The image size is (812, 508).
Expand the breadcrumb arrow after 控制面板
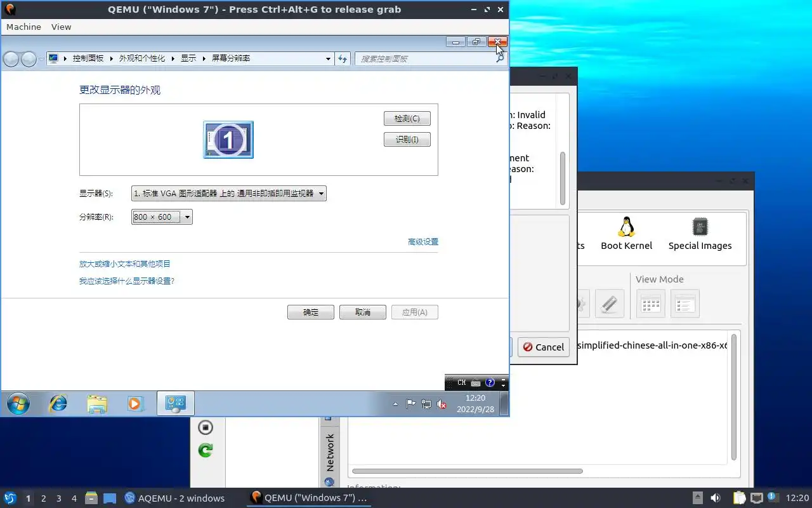[111, 58]
